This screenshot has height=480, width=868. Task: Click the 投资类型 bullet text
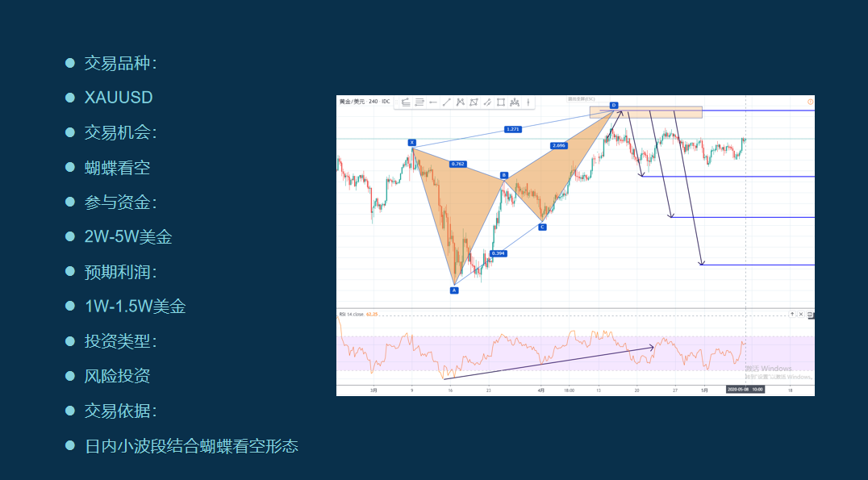121,341
